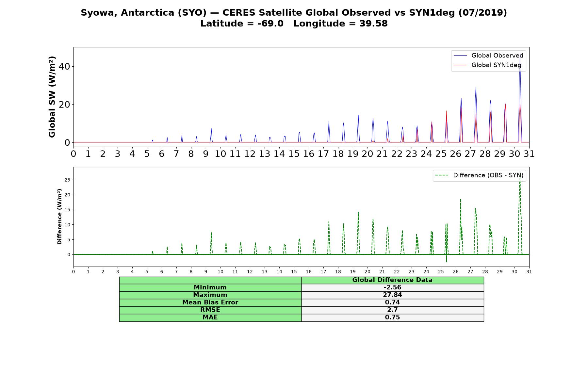
Task: Click the MAE value 0.75 cell
Action: 393,318
